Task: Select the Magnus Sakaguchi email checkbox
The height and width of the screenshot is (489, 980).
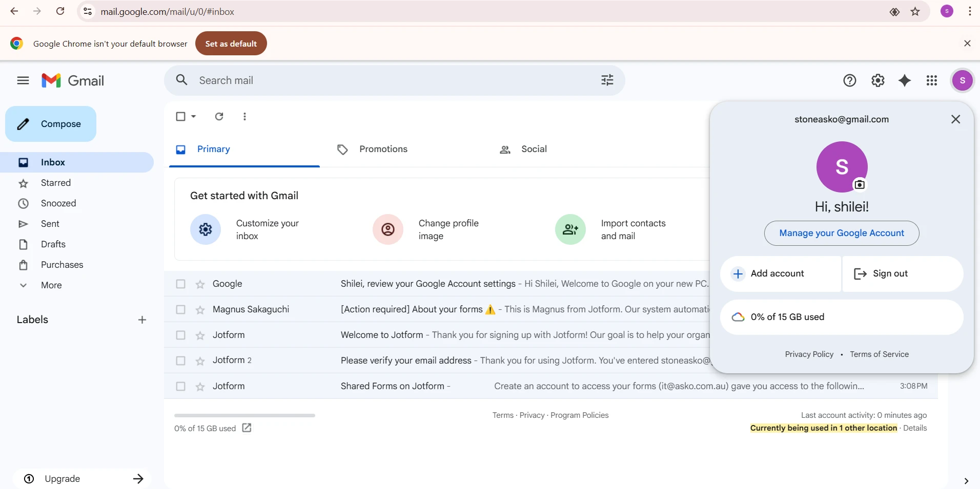Action: (180, 309)
